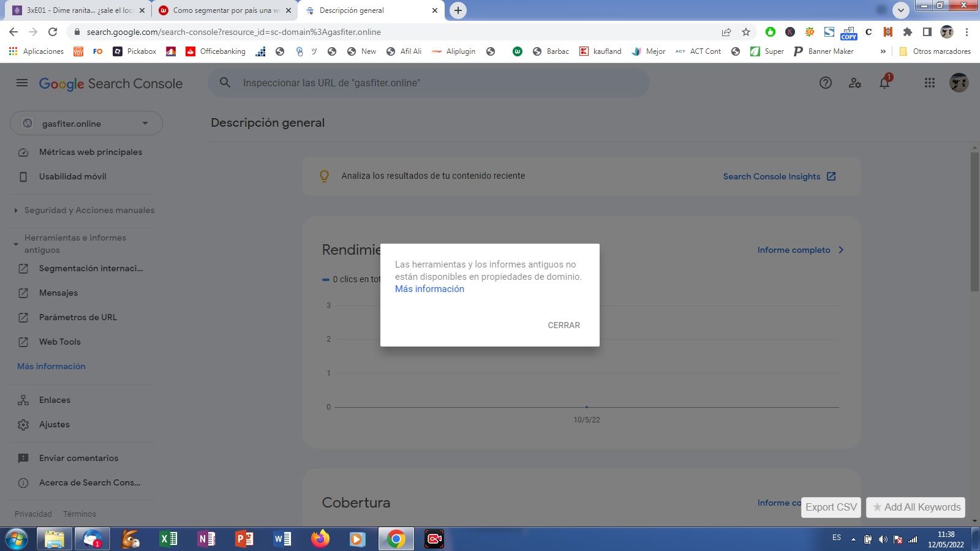
Task: Open Excel from the taskbar
Action: [x=168, y=539]
